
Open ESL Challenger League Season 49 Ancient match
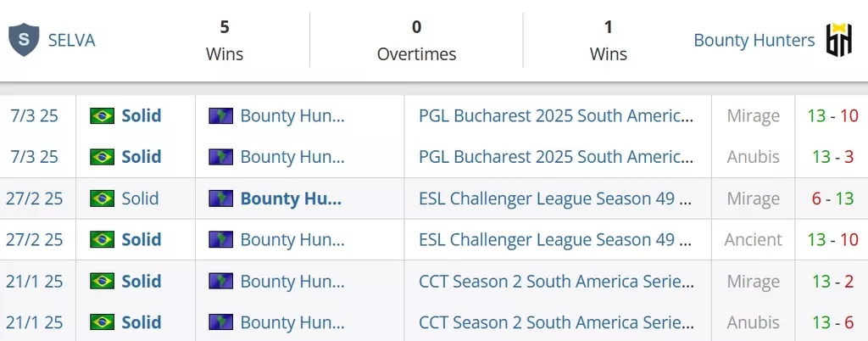click(x=555, y=240)
